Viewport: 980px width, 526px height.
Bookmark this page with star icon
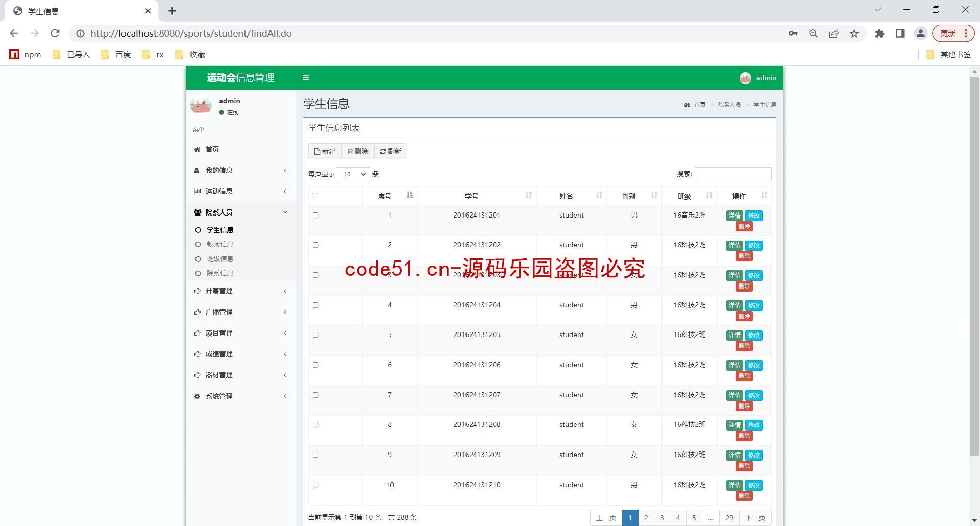(854, 34)
